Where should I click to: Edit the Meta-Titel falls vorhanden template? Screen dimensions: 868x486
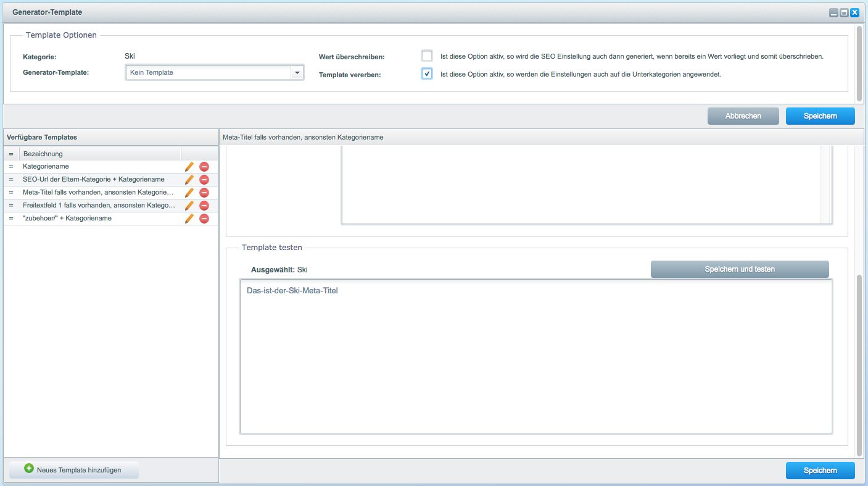click(x=189, y=193)
